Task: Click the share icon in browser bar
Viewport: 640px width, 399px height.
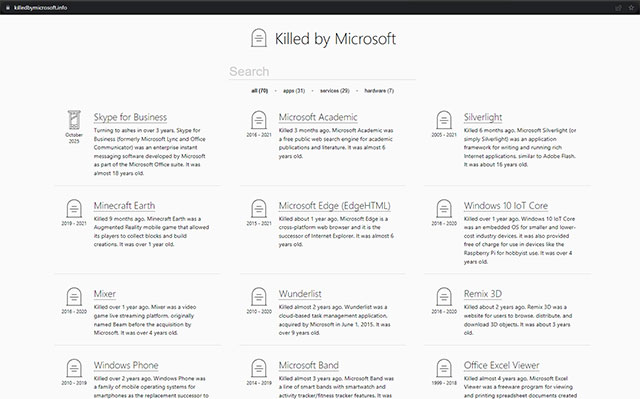Action: [618, 7]
